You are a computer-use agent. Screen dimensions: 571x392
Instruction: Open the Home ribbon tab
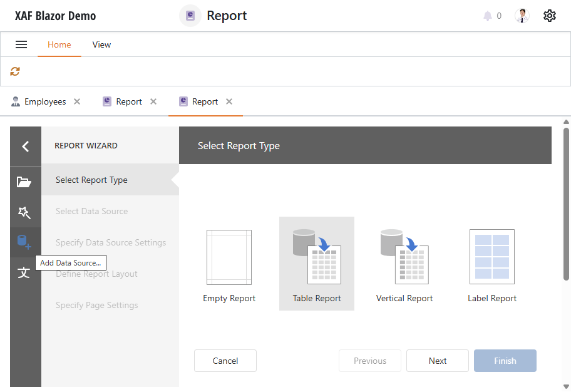[59, 44]
